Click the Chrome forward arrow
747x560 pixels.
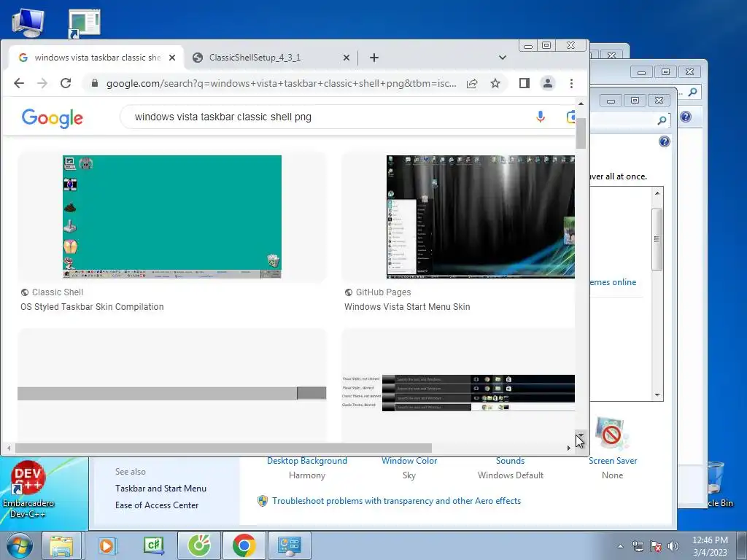click(42, 83)
